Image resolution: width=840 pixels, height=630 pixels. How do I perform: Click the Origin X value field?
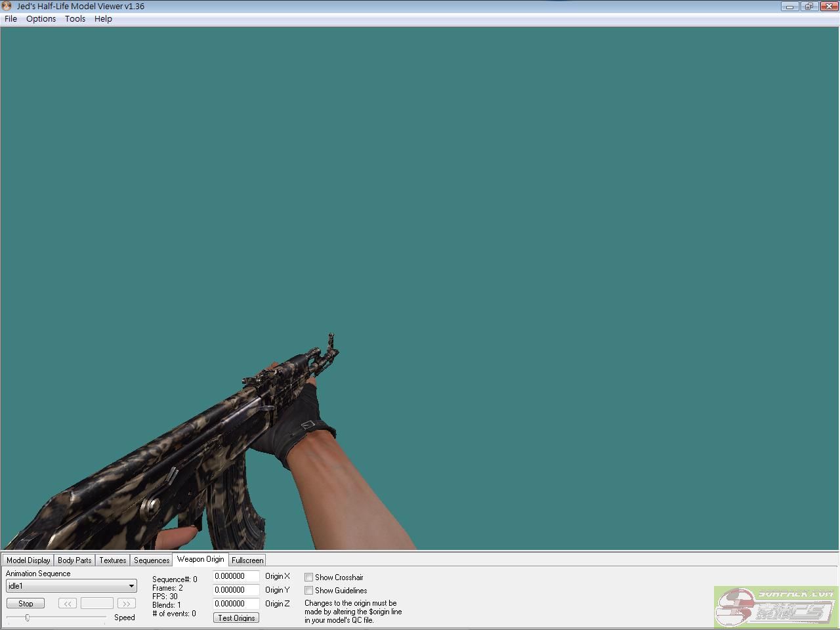pyautogui.click(x=236, y=576)
